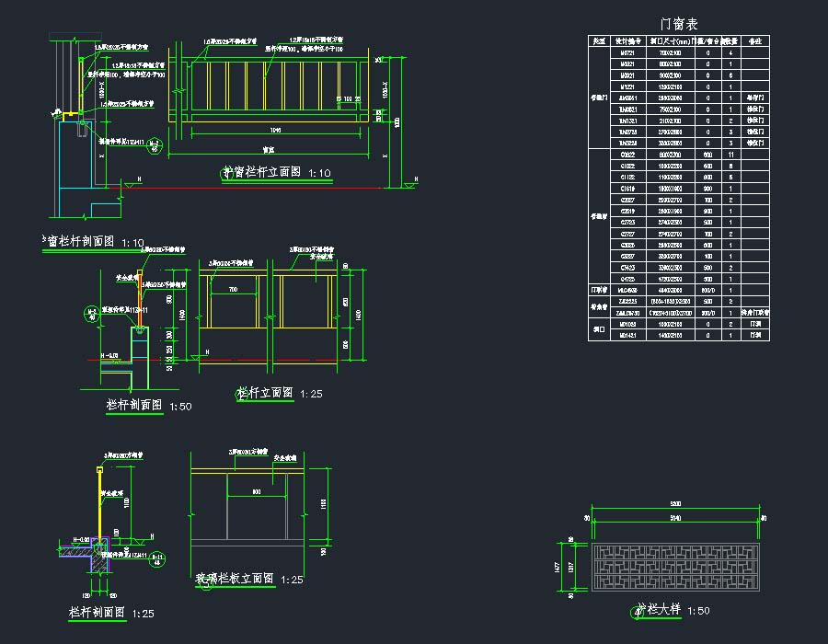This screenshot has width=828, height=644.
Task: Click the 栏杆立面图 drawing title
Action: [266, 393]
